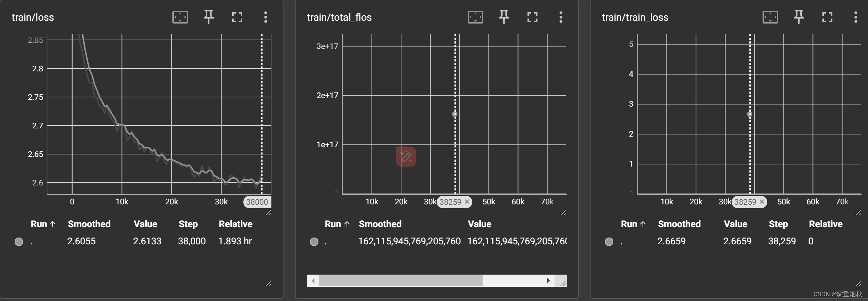The height and width of the screenshot is (301, 868).
Task: Open more options menu for train/loss
Action: tap(266, 17)
